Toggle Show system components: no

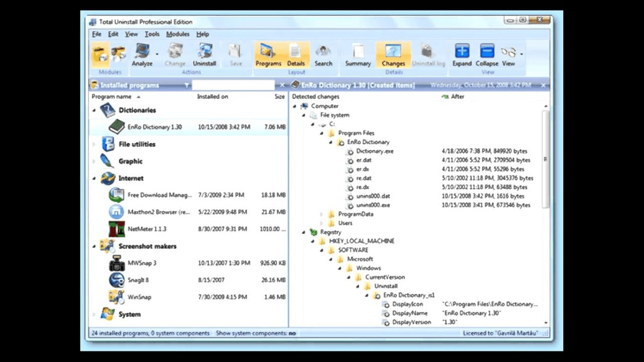coord(256,334)
